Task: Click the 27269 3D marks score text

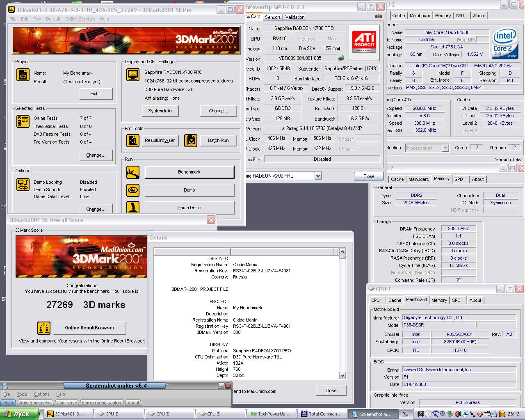Action: 86,305
